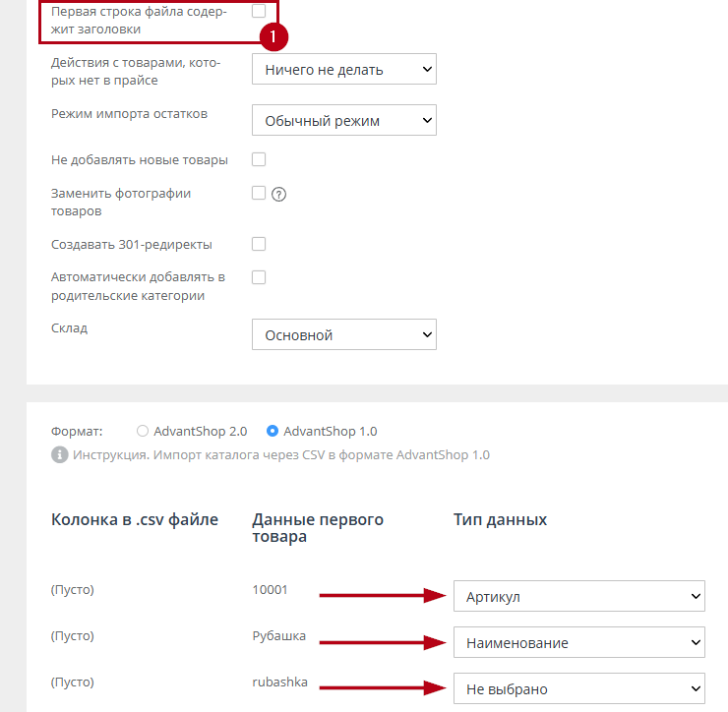This screenshot has width=728, height=712.
Task: Expand the 'Обычный режим' dropdown
Action: click(343, 121)
